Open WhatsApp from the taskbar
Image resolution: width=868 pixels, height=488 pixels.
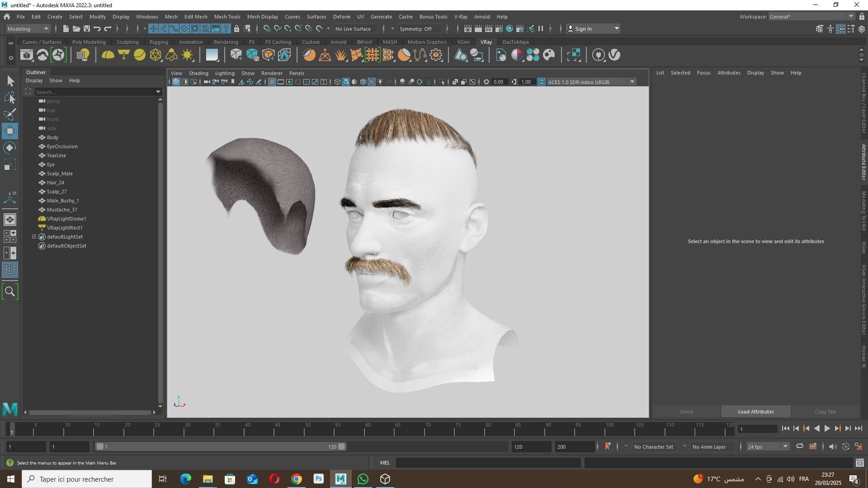(363, 479)
